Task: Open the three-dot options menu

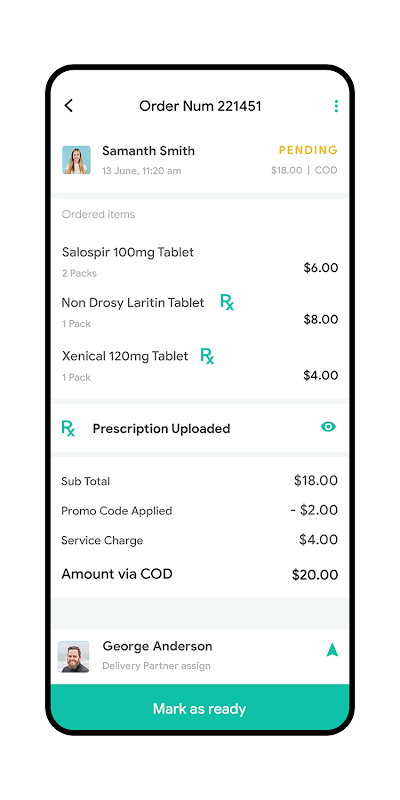Action: [336, 106]
